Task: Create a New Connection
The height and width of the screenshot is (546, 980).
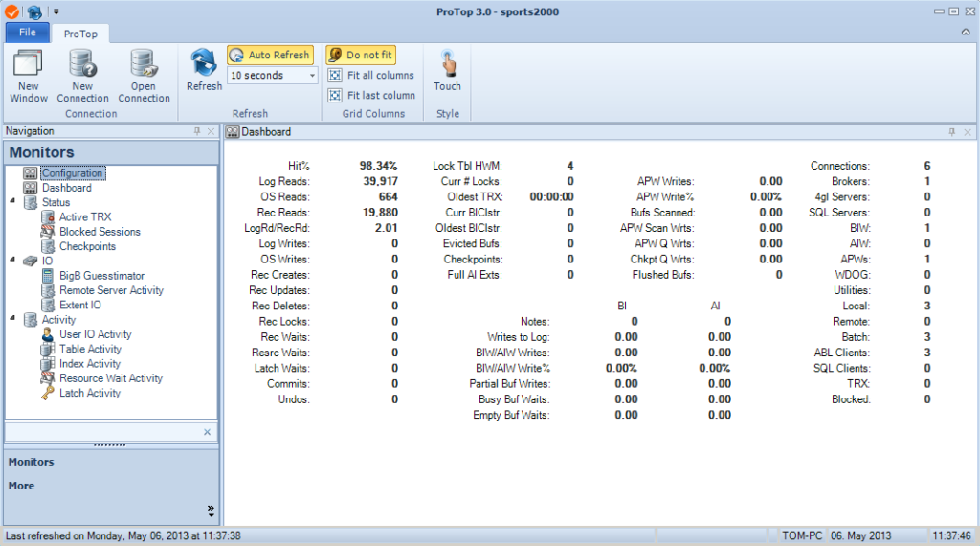Action: (82, 76)
